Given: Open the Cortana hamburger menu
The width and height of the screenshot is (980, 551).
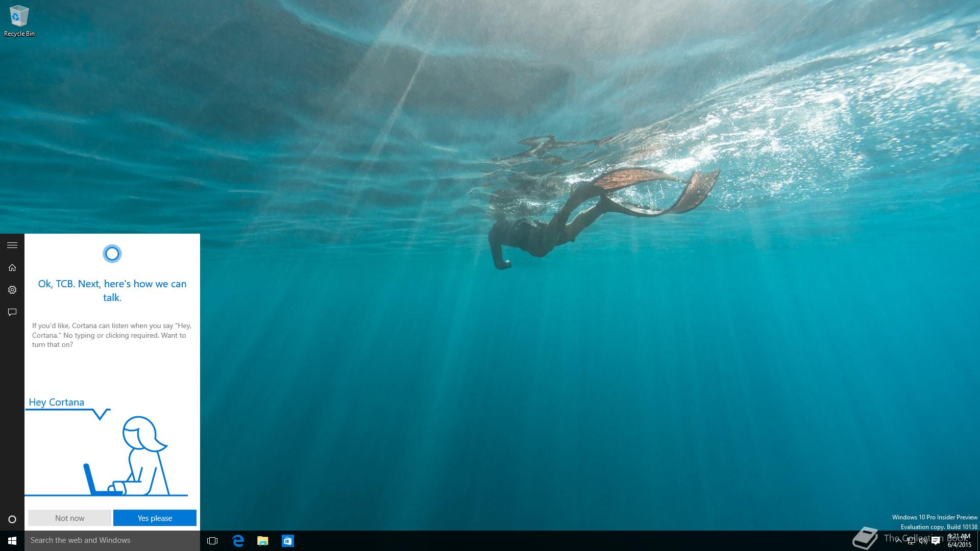Looking at the screenshot, I should 12,245.
